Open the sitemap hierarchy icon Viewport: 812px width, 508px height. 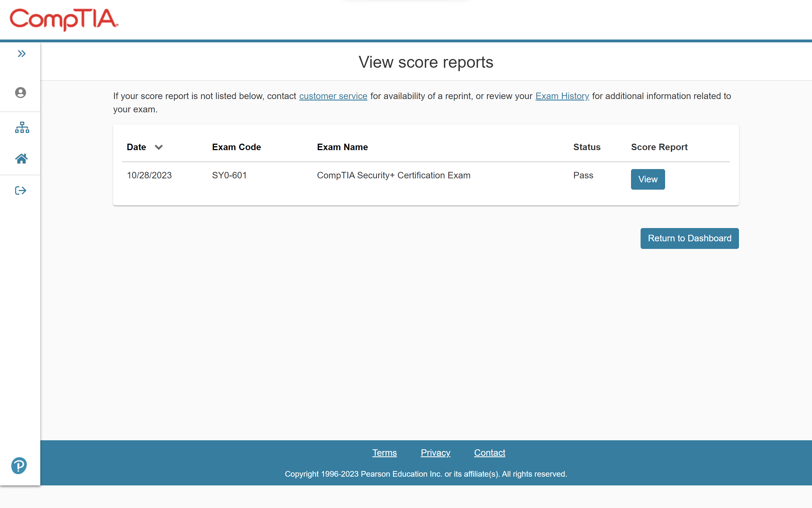22,127
